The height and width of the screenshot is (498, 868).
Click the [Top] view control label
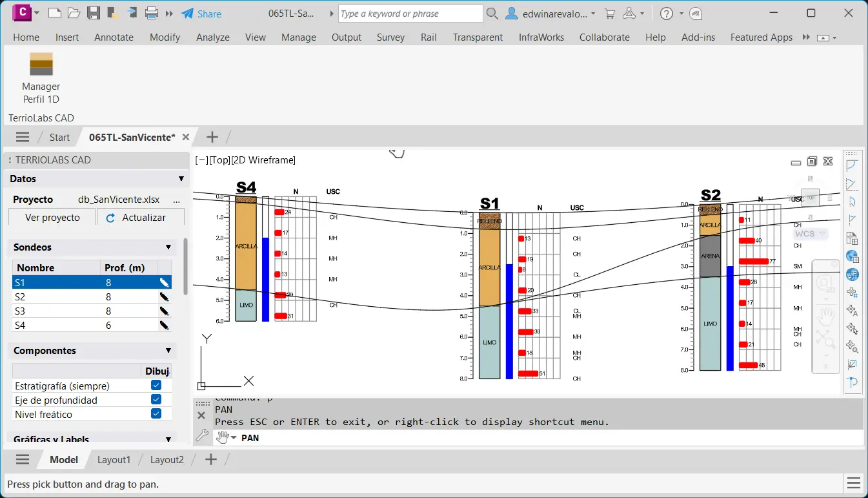coord(220,160)
